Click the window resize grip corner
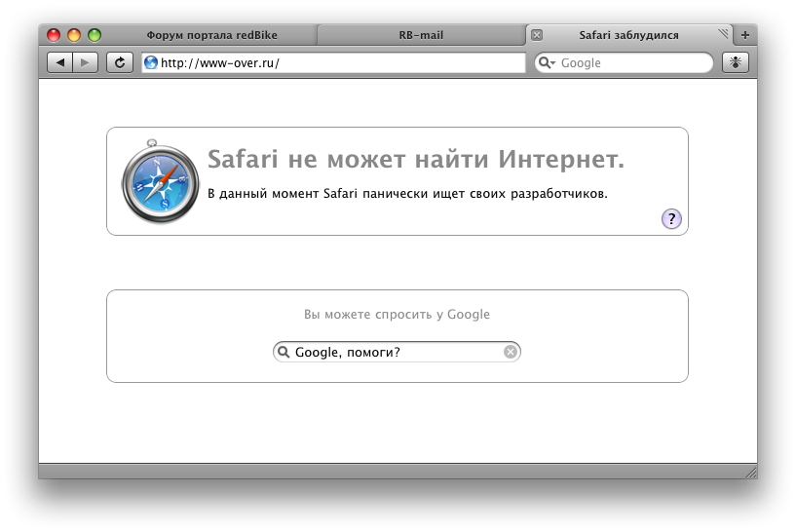Screen dimensions: 796x532 tap(751, 473)
